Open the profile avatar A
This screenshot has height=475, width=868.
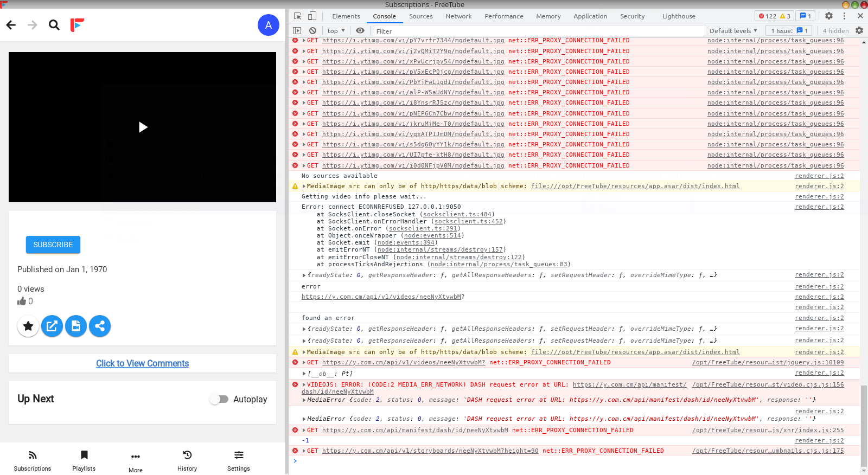click(269, 25)
